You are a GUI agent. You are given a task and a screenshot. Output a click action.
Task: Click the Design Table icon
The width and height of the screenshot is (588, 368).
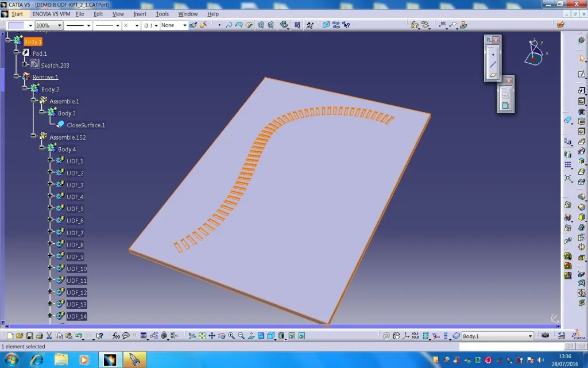144,336
